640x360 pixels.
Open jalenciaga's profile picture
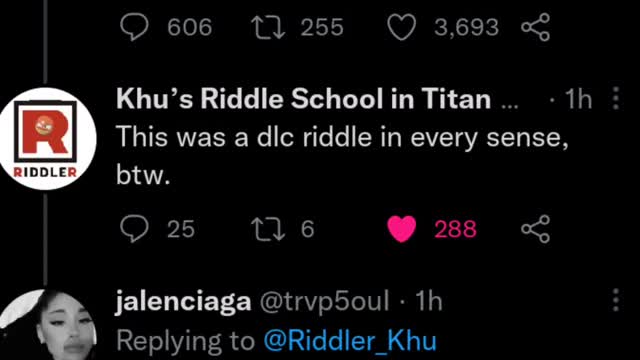tap(48, 325)
